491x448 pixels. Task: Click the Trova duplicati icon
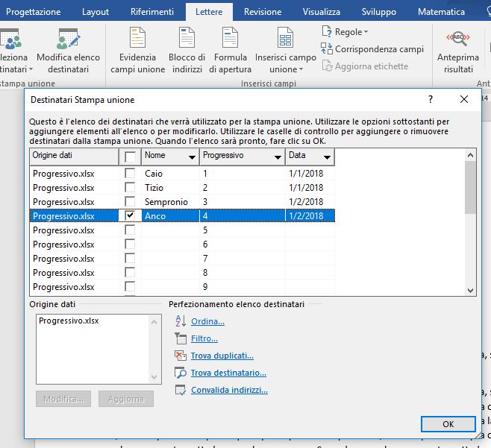[x=180, y=356]
